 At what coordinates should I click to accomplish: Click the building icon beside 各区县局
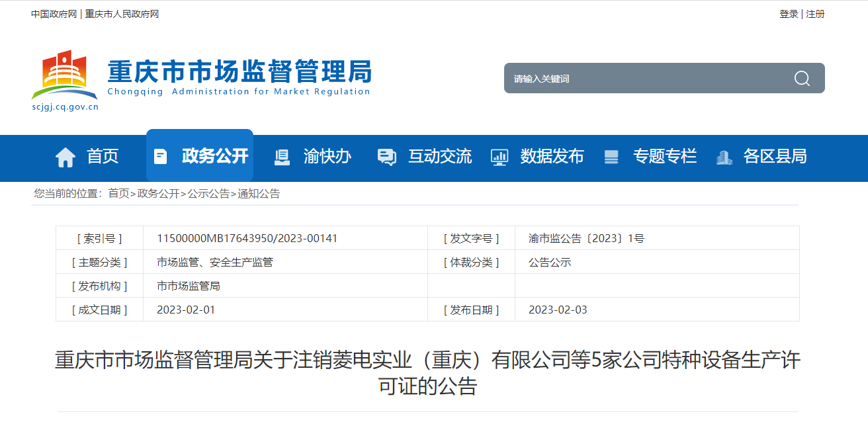724,157
